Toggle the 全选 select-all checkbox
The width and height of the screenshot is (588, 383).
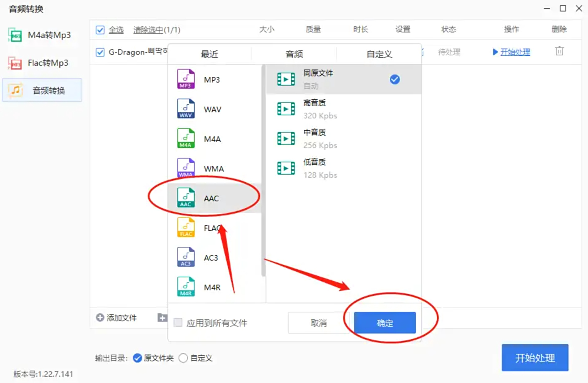[100, 30]
